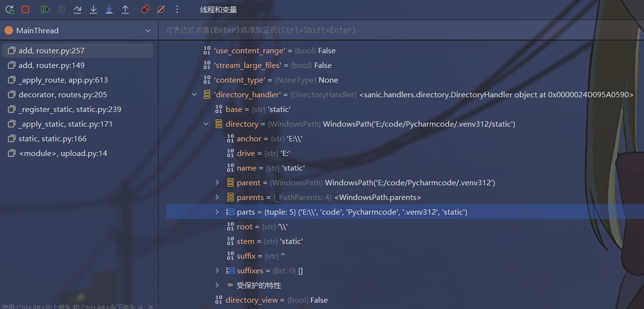The image size is (644, 309).
Task: Stop the debugging session
Action: (x=25, y=9)
